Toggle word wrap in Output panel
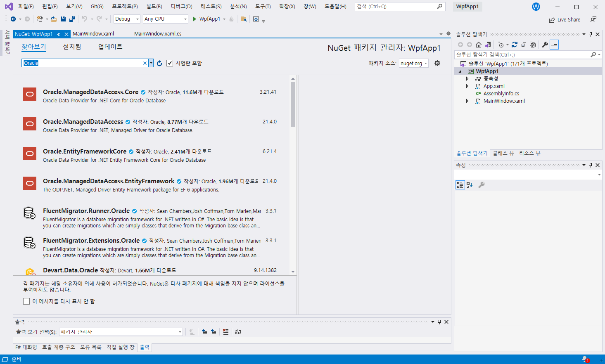 point(238,332)
